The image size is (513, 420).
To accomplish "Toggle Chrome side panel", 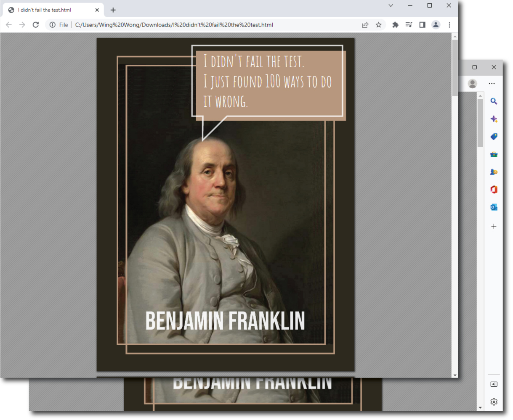I will pos(422,25).
